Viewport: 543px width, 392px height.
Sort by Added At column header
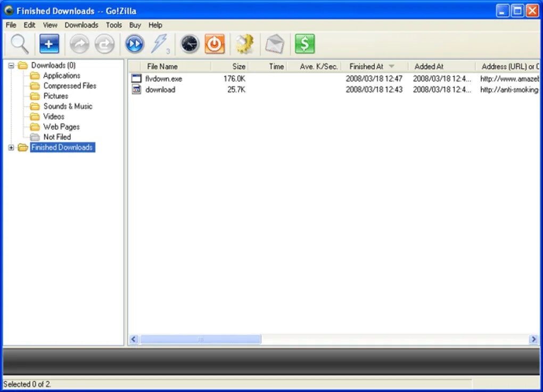pyautogui.click(x=442, y=66)
